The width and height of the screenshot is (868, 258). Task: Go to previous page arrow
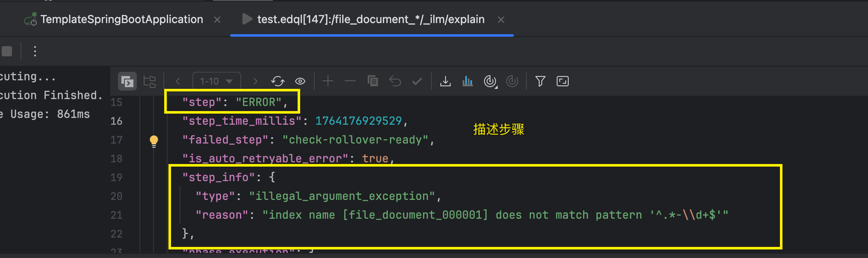click(x=178, y=81)
